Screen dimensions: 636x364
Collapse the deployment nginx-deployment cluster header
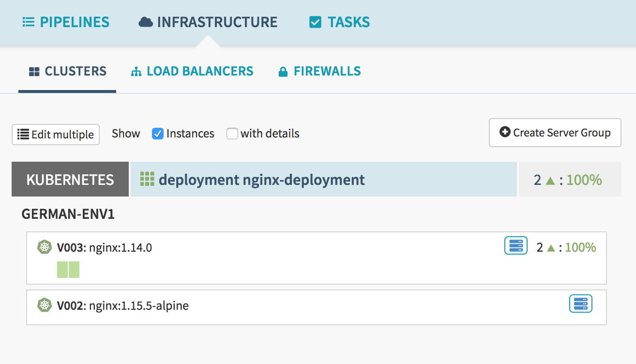(323, 180)
